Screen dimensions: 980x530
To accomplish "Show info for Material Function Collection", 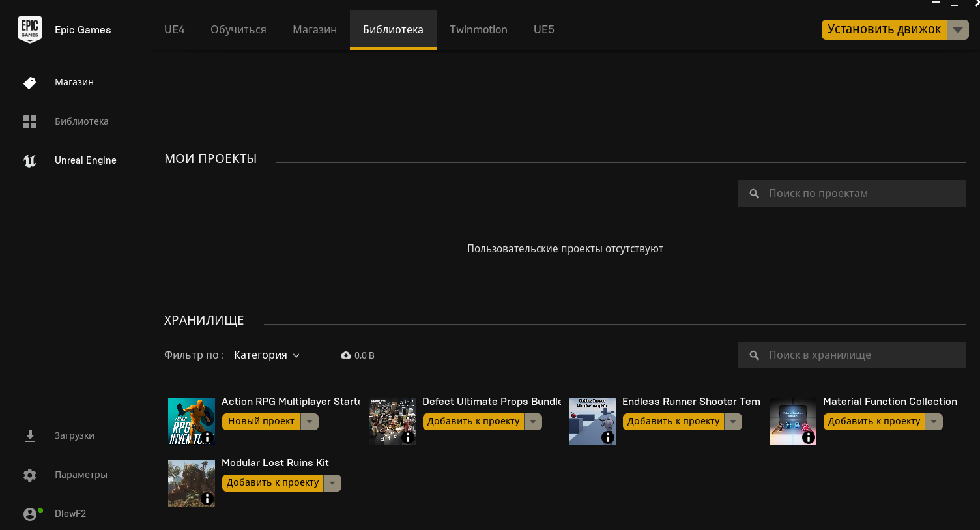I will click(x=809, y=437).
